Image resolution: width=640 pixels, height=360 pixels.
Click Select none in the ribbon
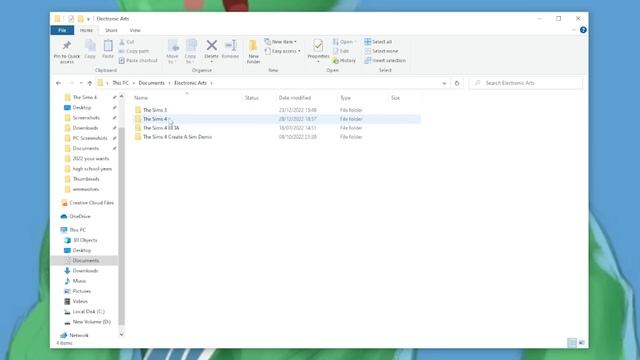pyautogui.click(x=381, y=51)
